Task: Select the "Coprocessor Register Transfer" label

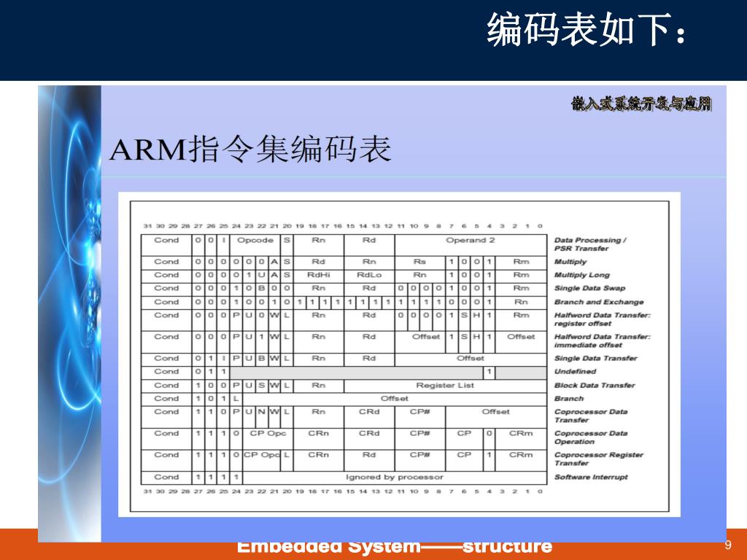Action: point(599,459)
